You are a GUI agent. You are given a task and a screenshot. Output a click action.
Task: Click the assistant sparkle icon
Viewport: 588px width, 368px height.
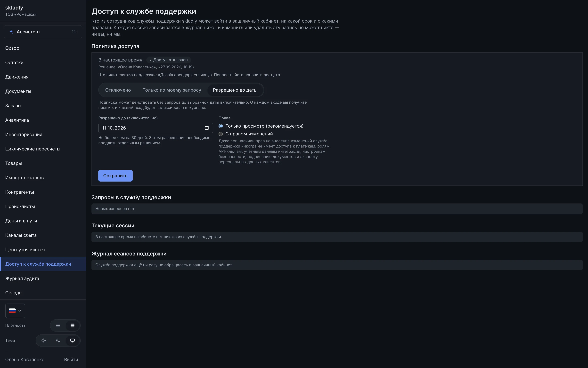(11, 32)
